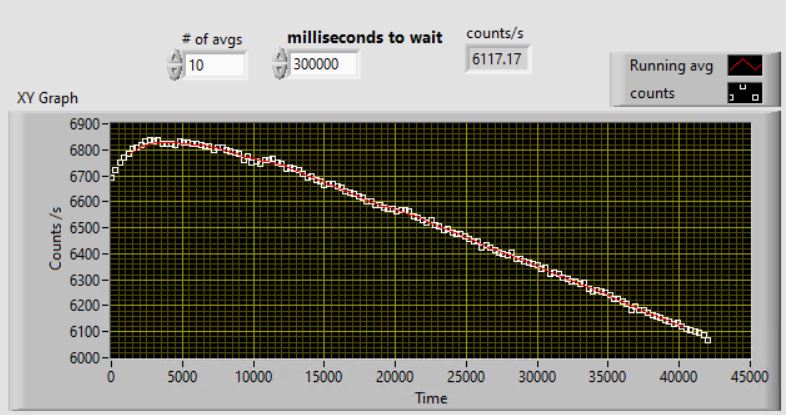Click the X-axis tick label 40000
Viewport: 786px width, 415px height.
pos(679,377)
